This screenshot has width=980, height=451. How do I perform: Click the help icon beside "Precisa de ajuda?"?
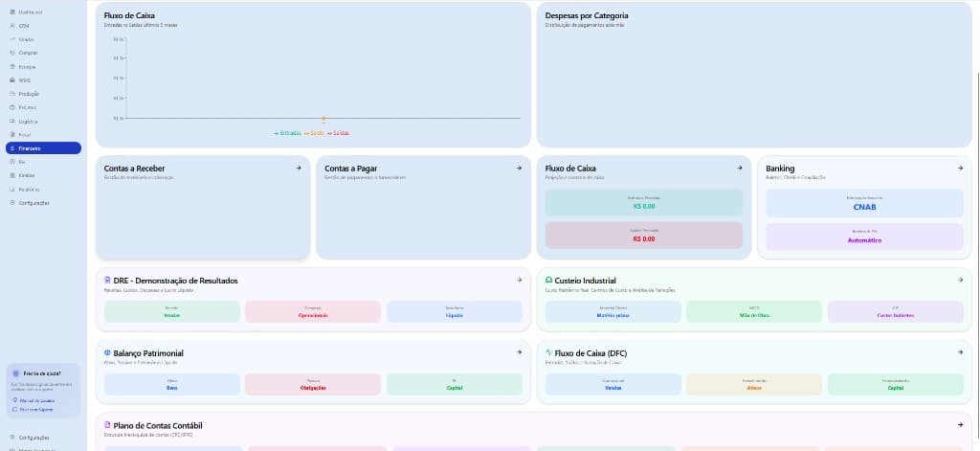pyautogui.click(x=15, y=373)
